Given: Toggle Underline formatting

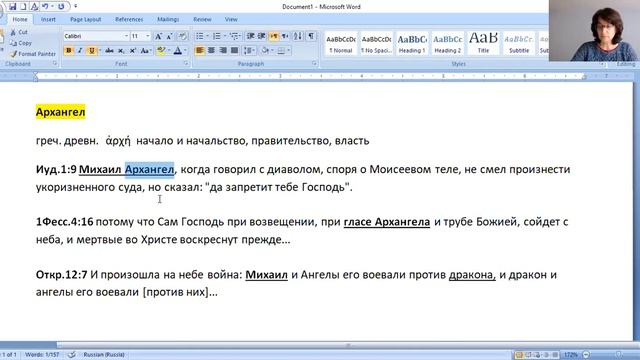Looking at the screenshot, I should (91, 51).
